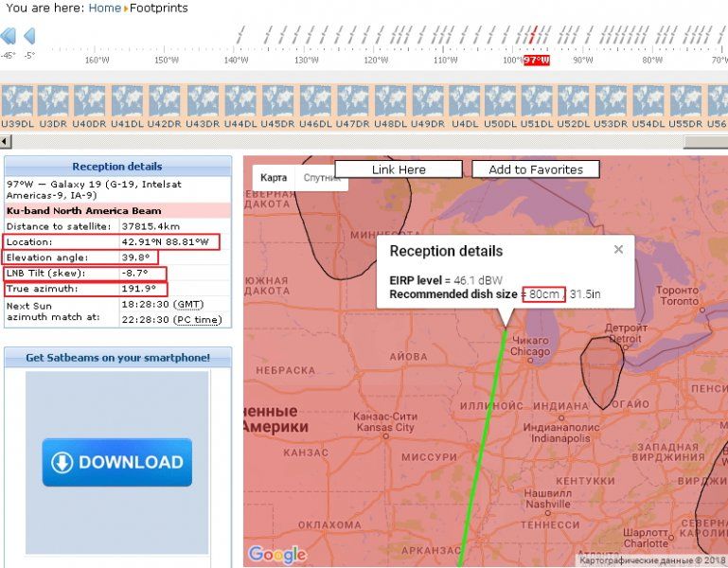Click the True azimuth value 191.9°

point(138,289)
